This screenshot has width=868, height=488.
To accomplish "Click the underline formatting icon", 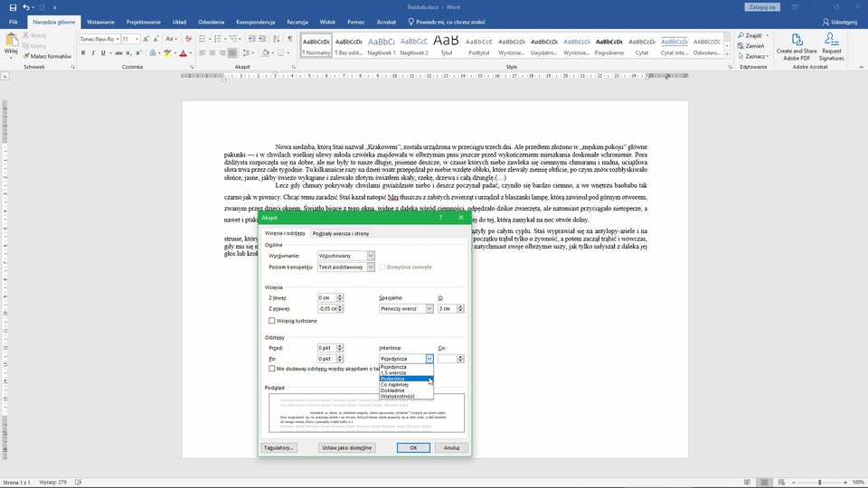I will pos(102,53).
